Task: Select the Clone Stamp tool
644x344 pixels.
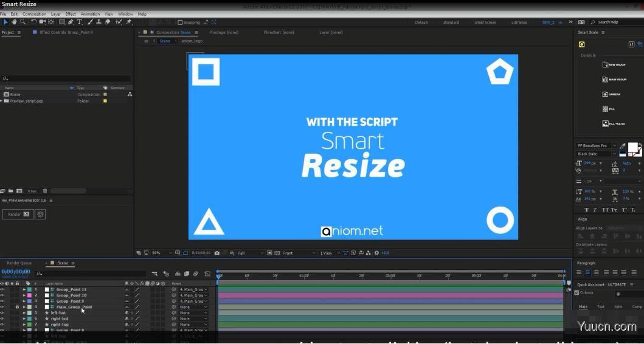Action: (x=99, y=22)
